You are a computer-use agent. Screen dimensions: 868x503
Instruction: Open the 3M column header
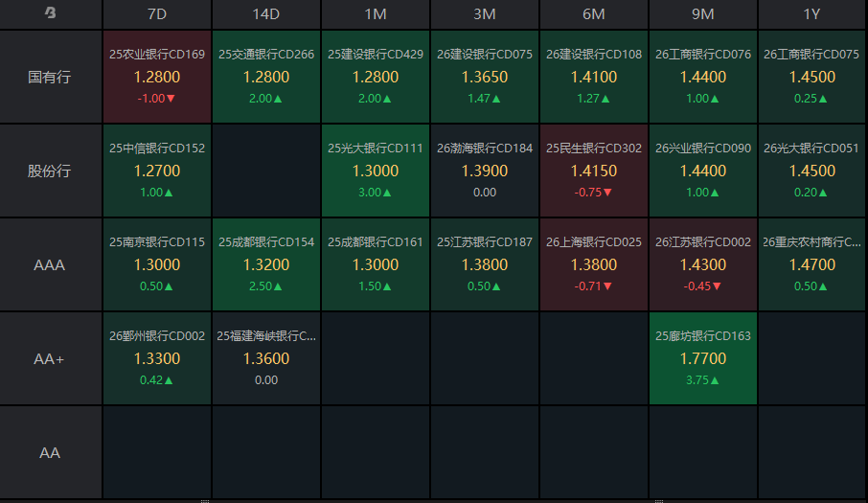coord(485,13)
